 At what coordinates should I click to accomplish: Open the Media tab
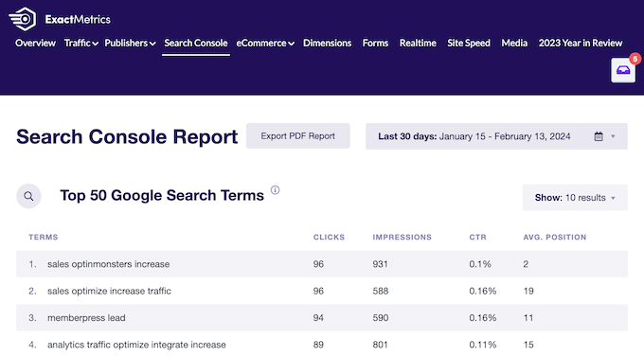tap(514, 44)
